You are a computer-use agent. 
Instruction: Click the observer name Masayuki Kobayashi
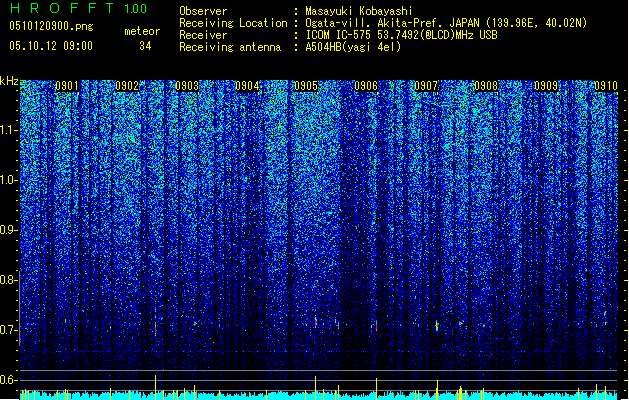(359, 11)
